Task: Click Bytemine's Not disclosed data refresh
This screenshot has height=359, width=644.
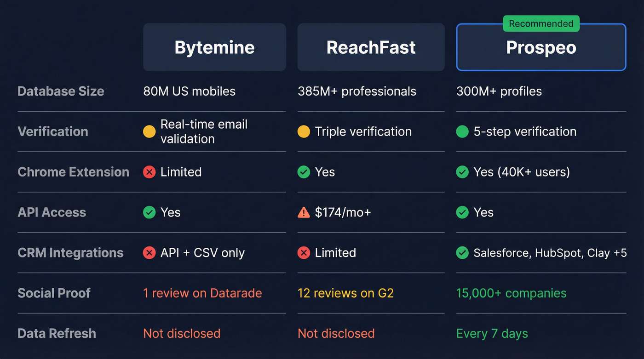Action: coord(182,334)
